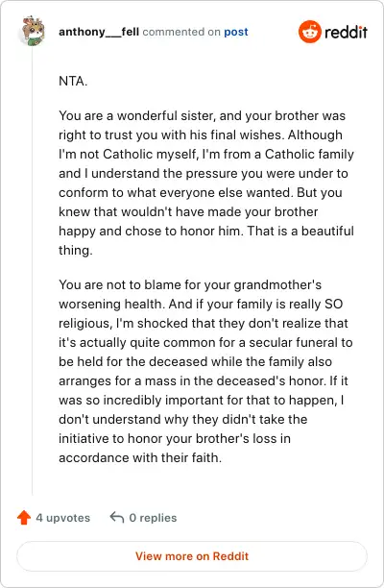
Task: Open the anthony___fell username link
Action: coord(99,32)
